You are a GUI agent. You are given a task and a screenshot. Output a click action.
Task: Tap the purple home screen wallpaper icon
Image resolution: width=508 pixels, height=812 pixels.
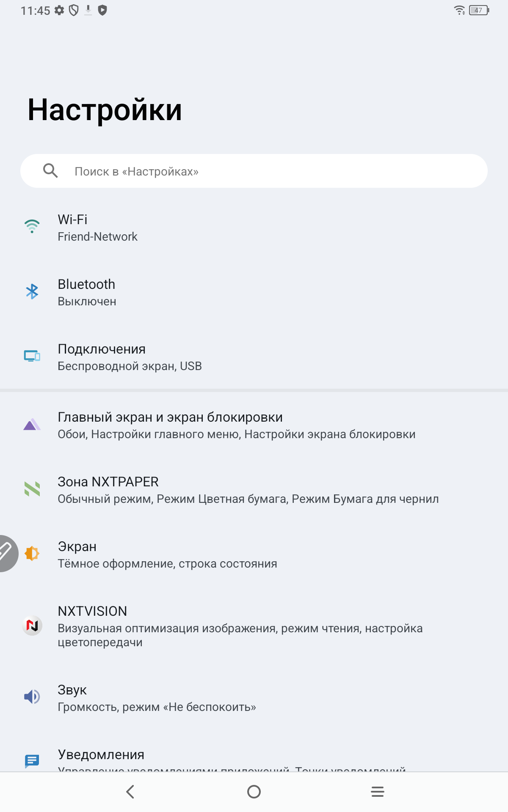(x=32, y=424)
